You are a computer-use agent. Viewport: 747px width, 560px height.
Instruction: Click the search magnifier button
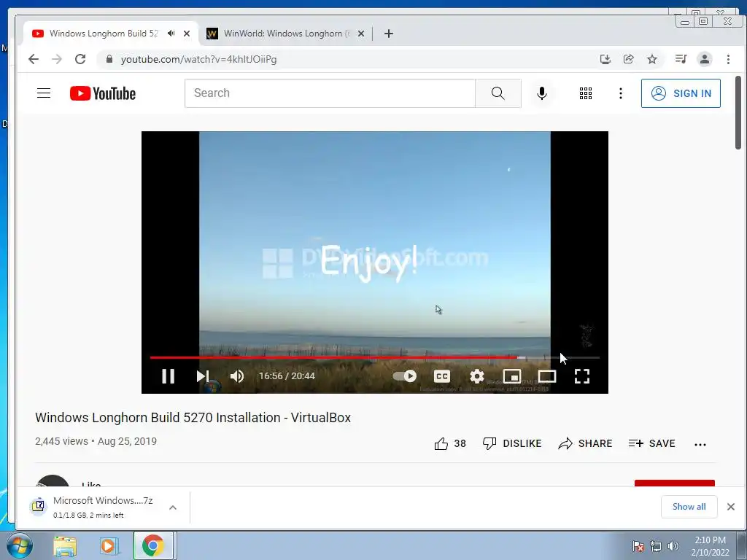(498, 93)
